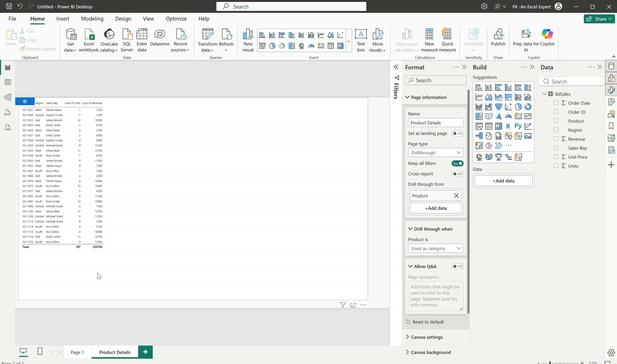Open DAX query view icon

tap(7, 112)
